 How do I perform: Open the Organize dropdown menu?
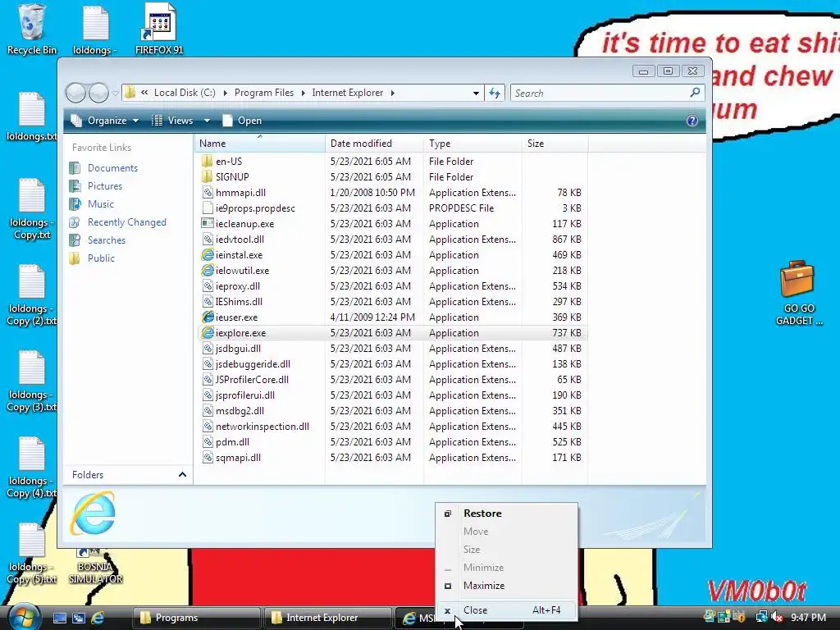[x=106, y=121]
